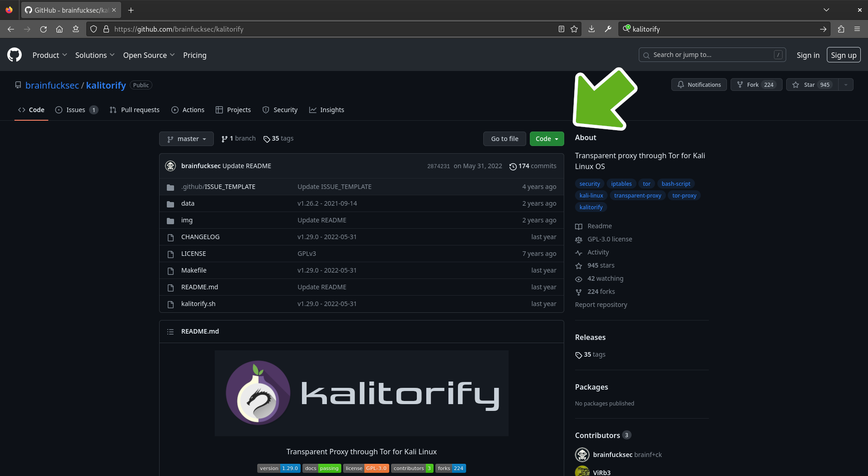The height and width of the screenshot is (476, 868).
Task: Expand the Product navigation menu
Action: (50, 55)
